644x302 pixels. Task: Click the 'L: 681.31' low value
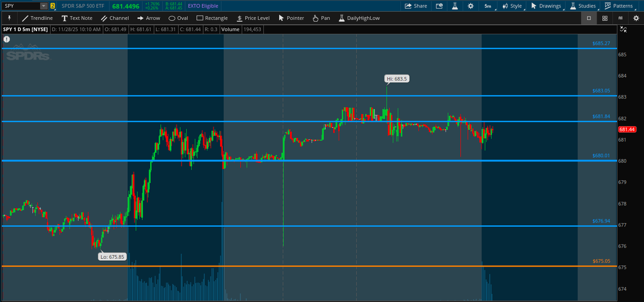(166, 30)
